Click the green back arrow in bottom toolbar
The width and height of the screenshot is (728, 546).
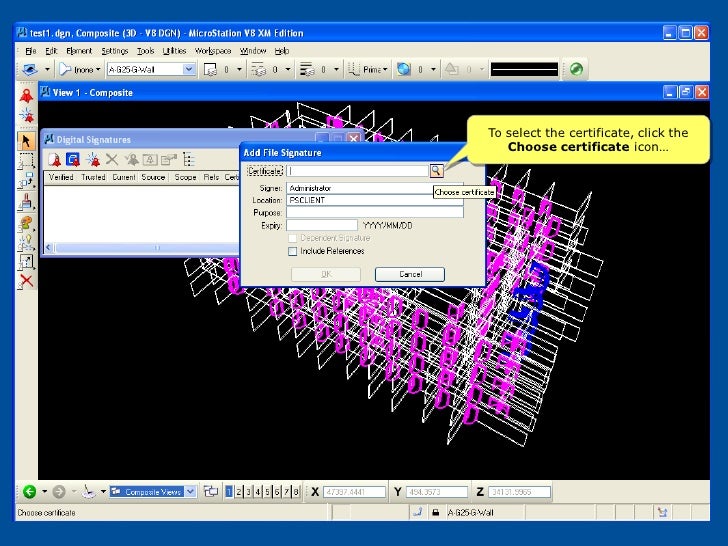tap(29, 491)
